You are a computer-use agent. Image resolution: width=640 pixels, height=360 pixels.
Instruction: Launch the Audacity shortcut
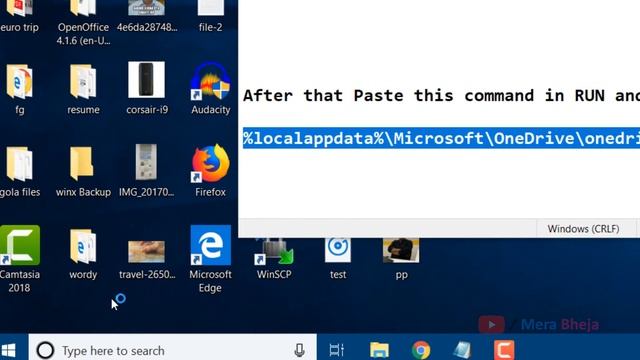[x=211, y=89]
